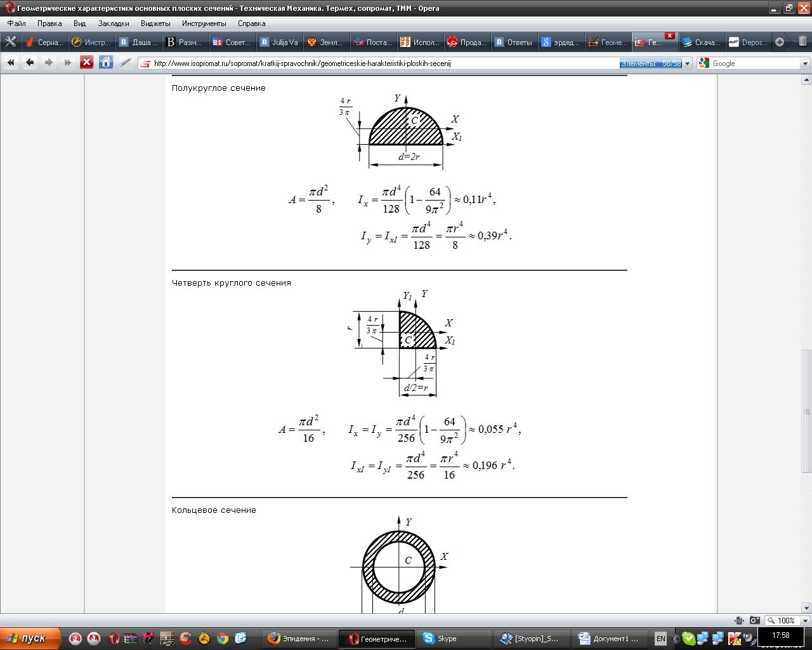The width and height of the screenshot is (812, 650).
Task: Open the Закладки menu
Action: click(x=114, y=23)
